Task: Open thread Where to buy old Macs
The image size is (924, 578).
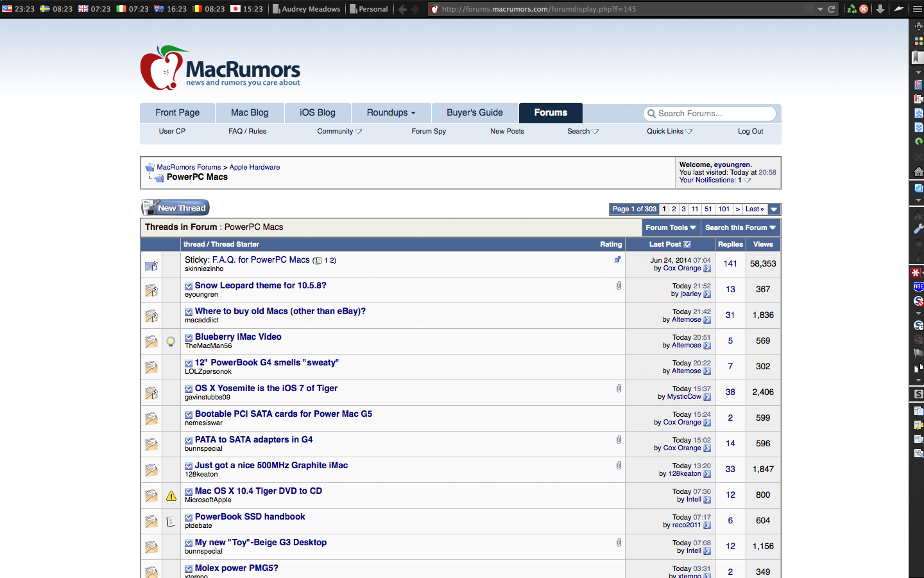Action: [280, 311]
